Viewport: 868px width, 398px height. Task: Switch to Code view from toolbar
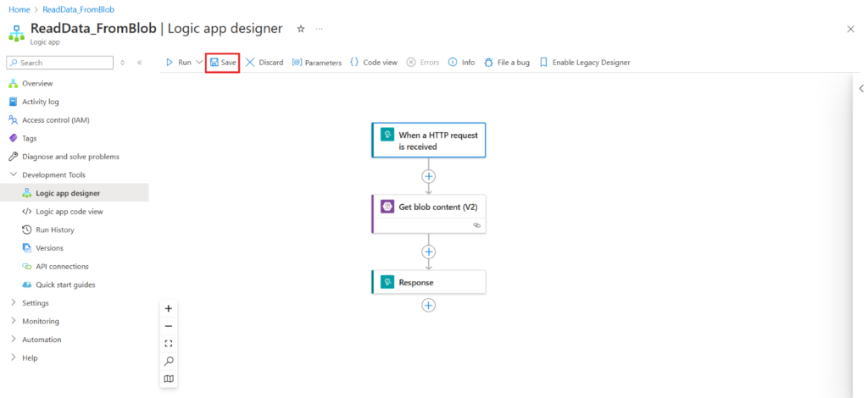(374, 63)
